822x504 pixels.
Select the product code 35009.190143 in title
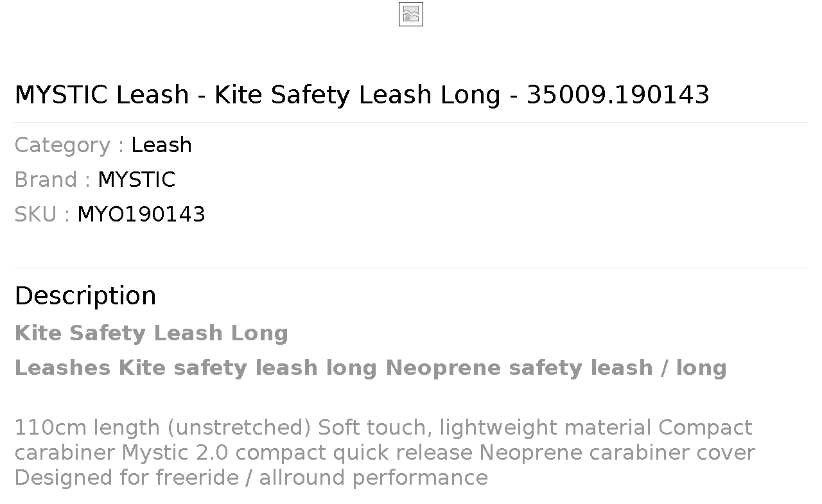pyautogui.click(x=618, y=95)
